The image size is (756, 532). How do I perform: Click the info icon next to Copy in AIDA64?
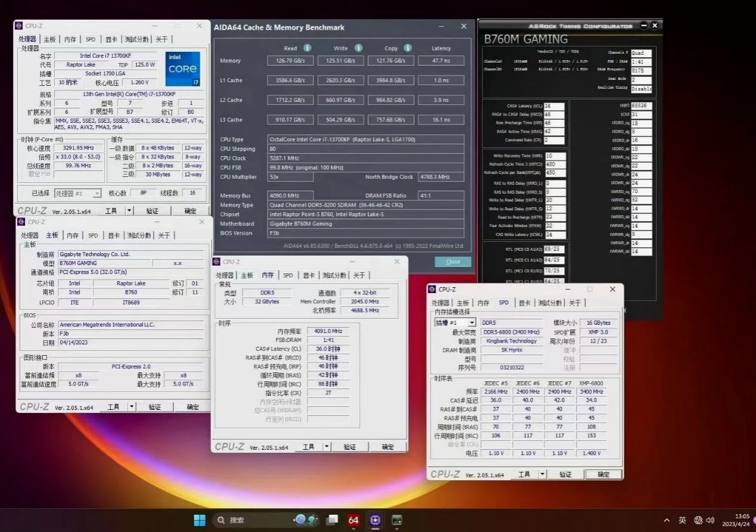tap(408, 48)
